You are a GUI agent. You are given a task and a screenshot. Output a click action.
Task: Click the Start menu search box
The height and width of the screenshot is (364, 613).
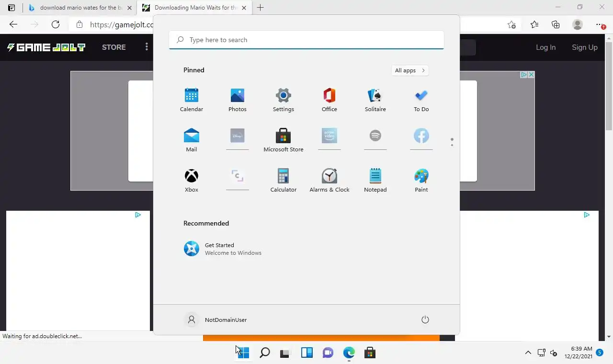(306, 40)
